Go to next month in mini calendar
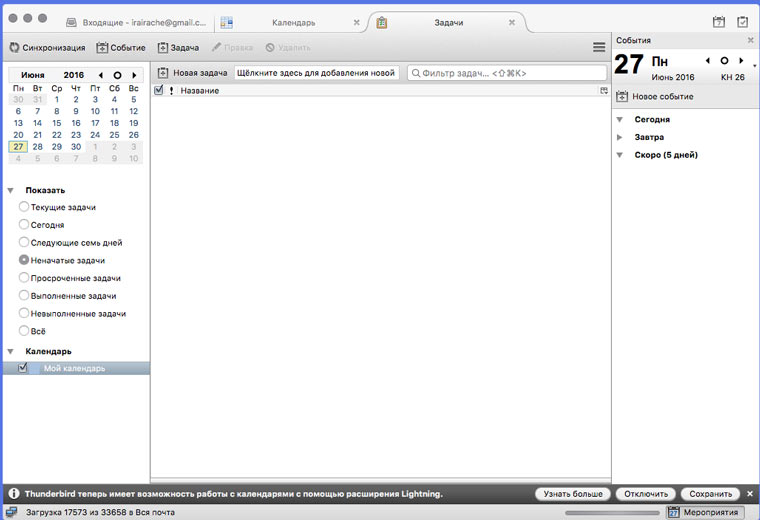The width and height of the screenshot is (760, 520). pos(134,75)
